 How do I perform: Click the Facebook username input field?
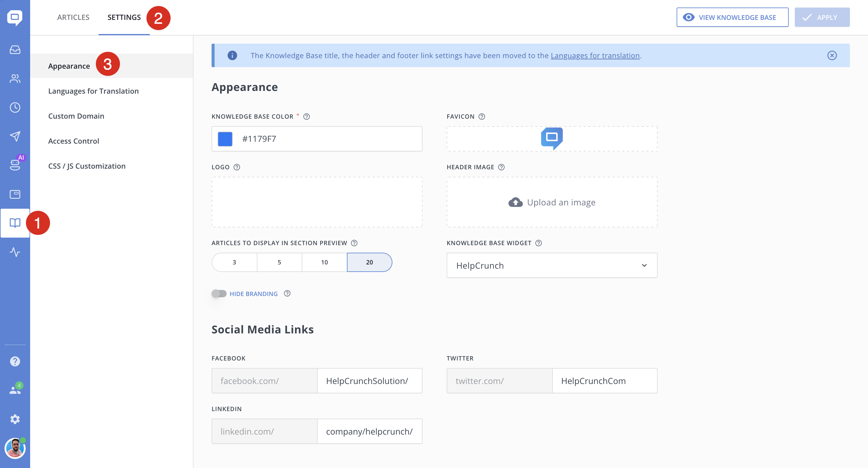(369, 381)
